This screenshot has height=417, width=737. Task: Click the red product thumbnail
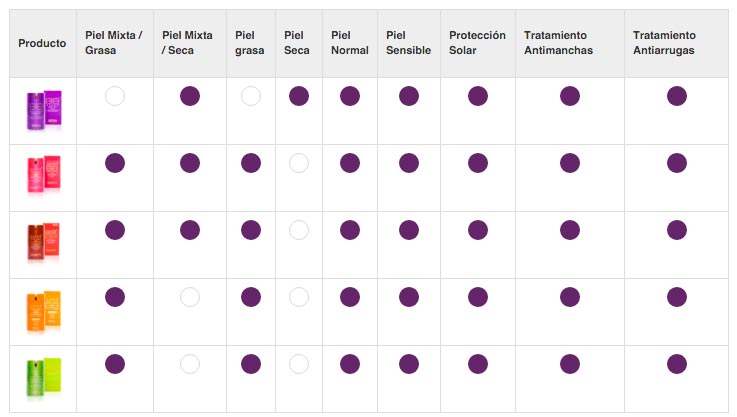(x=44, y=243)
